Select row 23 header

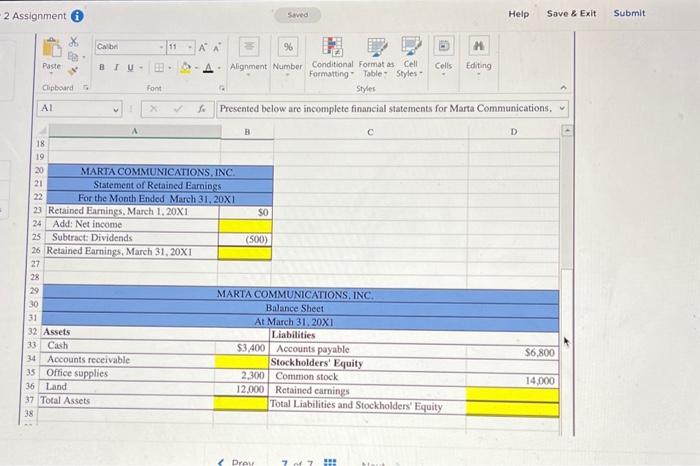pos(38,210)
